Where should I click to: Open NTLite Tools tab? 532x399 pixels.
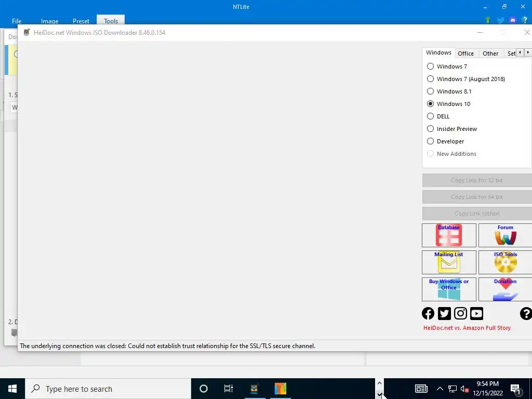click(x=111, y=21)
